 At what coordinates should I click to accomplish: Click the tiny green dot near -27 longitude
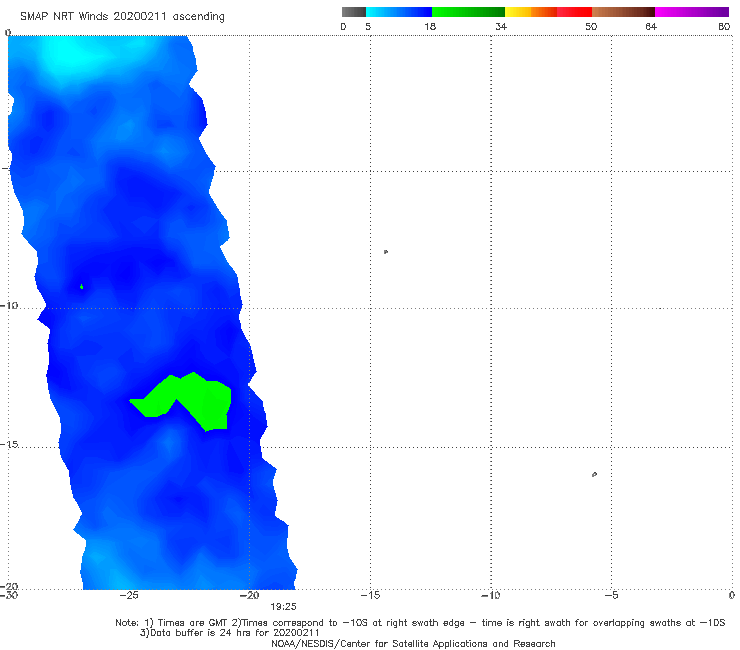click(82, 287)
